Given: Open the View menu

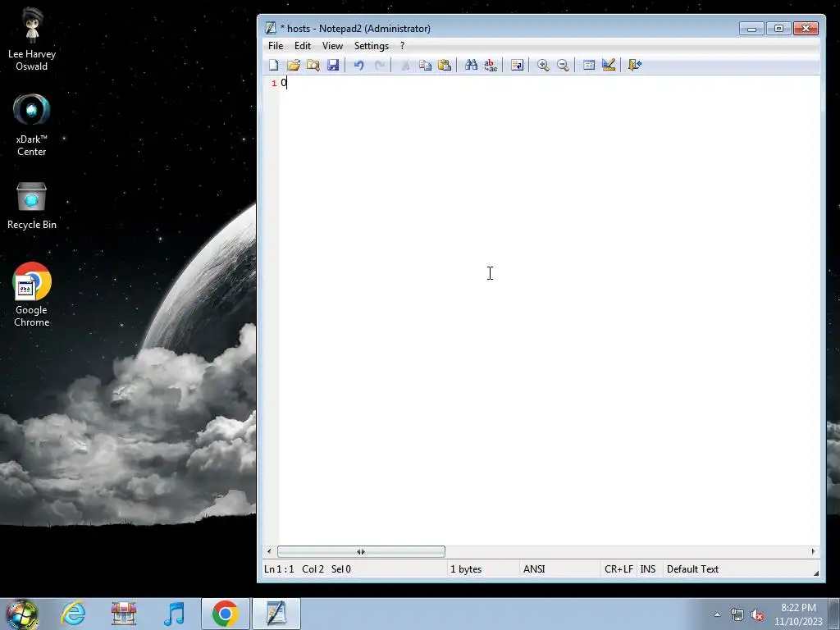Looking at the screenshot, I should [x=332, y=46].
